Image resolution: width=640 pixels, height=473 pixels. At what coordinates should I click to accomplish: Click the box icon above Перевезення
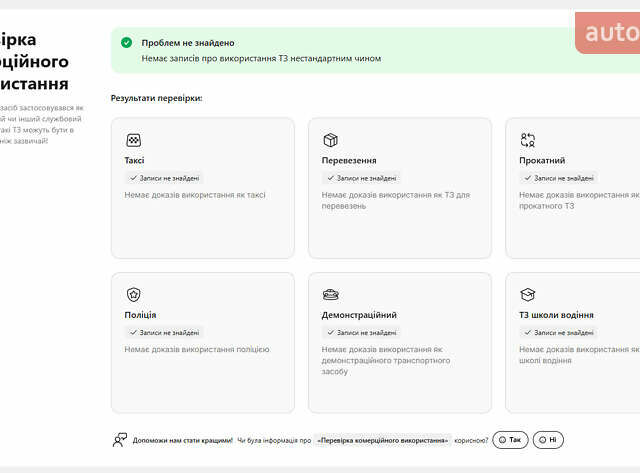click(330, 141)
